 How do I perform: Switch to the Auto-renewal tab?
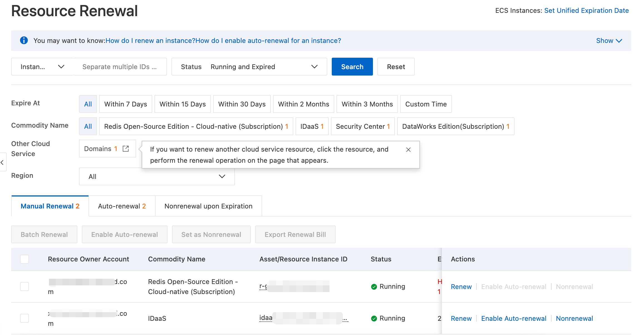pos(122,206)
